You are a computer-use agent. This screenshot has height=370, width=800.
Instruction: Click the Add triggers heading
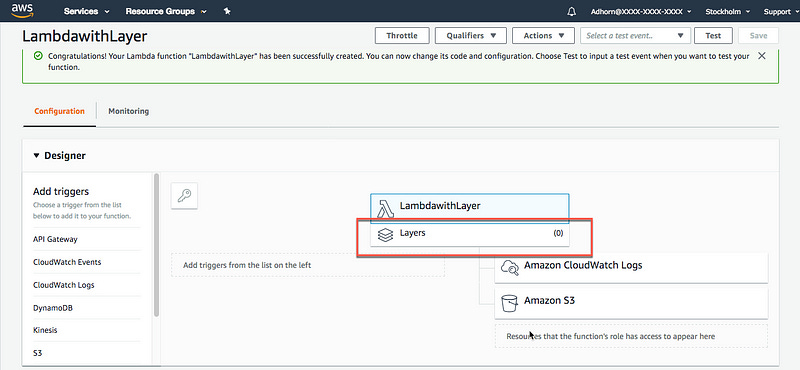tap(61, 192)
